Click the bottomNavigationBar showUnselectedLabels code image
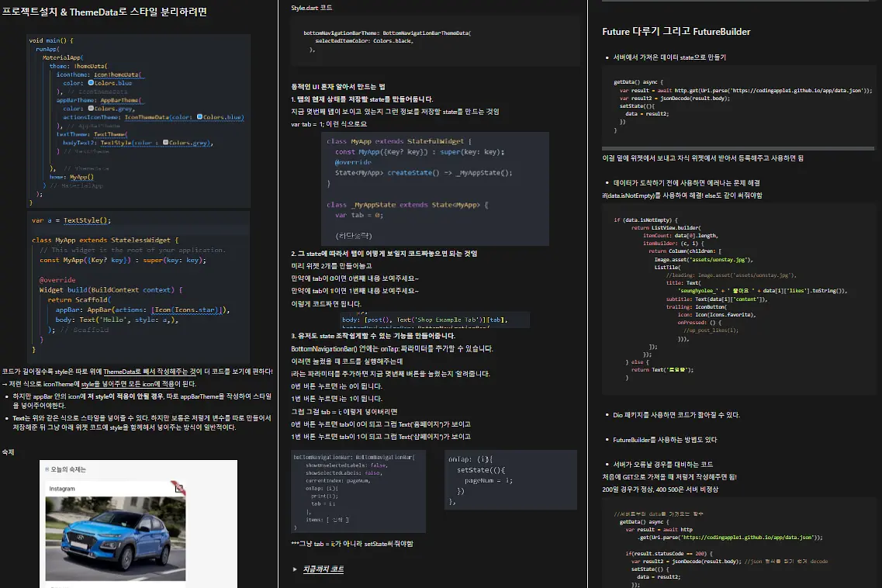The width and height of the screenshot is (882, 588). [358, 491]
